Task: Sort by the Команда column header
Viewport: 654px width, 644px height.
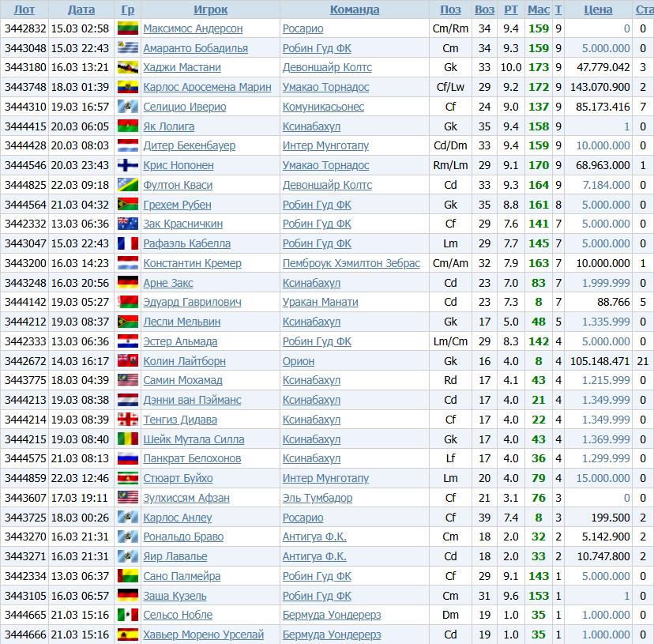Action: point(354,9)
